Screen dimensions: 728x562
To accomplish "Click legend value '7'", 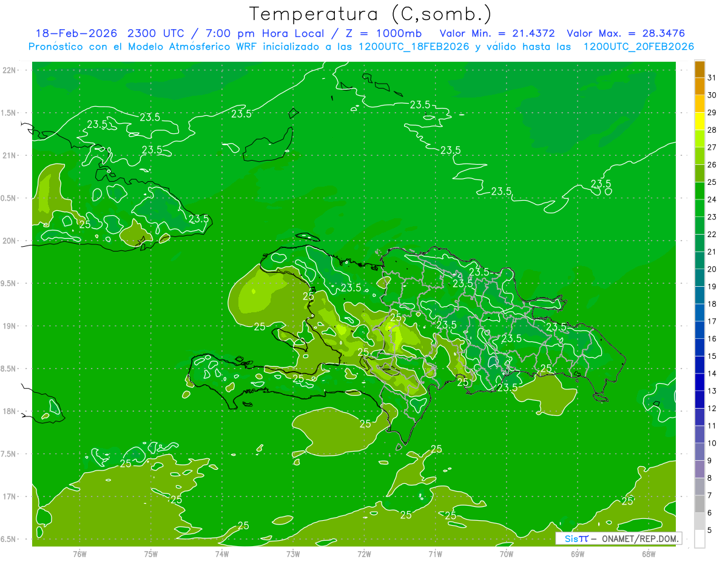I will click(x=710, y=495).
